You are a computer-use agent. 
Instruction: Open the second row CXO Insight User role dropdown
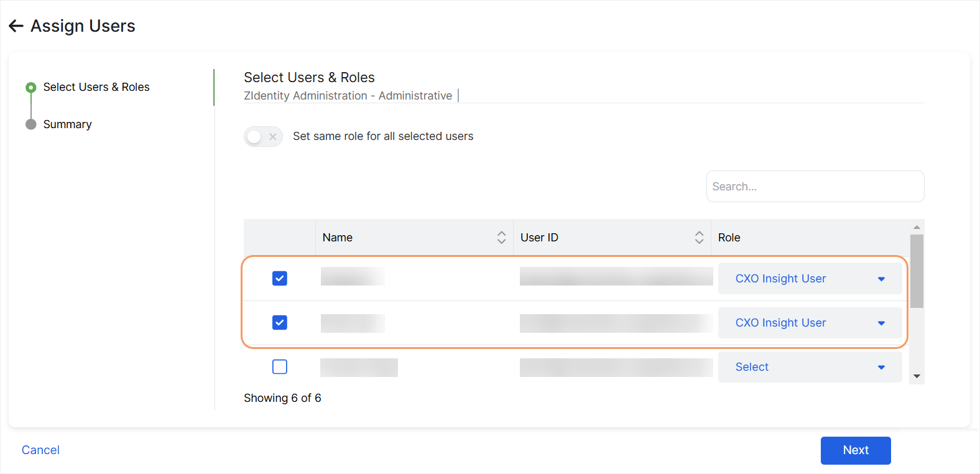click(x=810, y=323)
